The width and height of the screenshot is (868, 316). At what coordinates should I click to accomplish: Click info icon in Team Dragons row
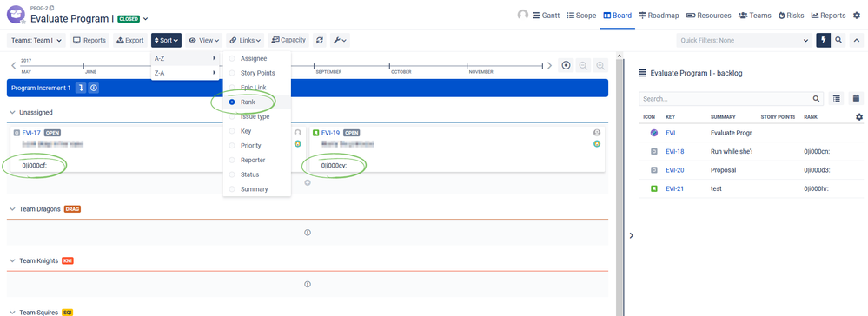point(308,233)
